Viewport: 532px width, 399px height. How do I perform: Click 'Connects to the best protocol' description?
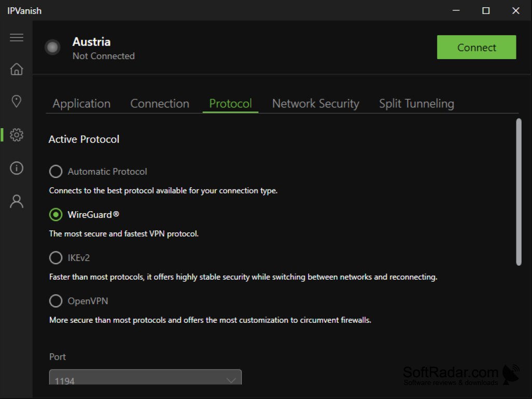click(163, 190)
